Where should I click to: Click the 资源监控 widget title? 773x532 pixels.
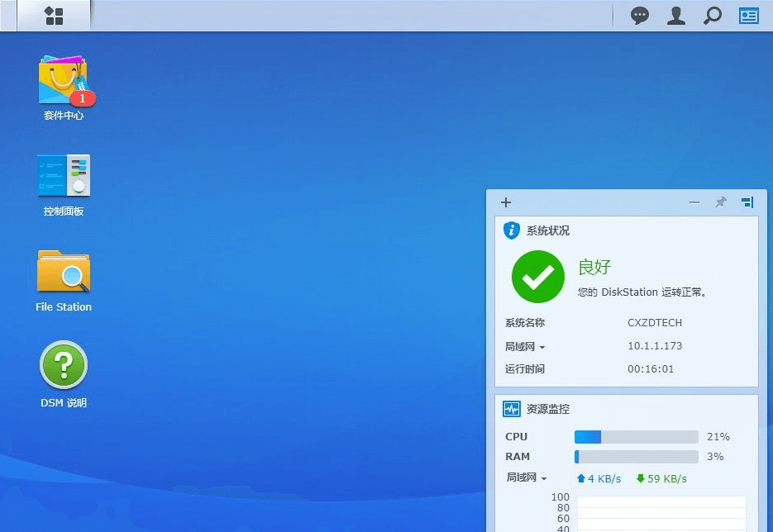[547, 409]
